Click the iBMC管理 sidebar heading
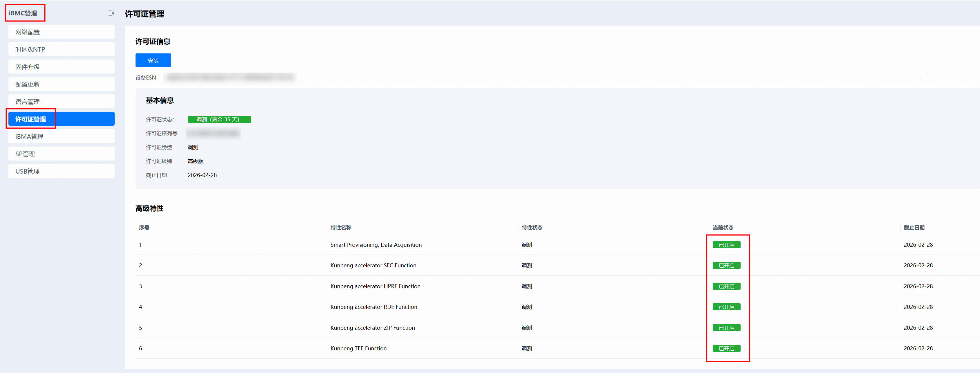980x373 pixels. (x=23, y=13)
